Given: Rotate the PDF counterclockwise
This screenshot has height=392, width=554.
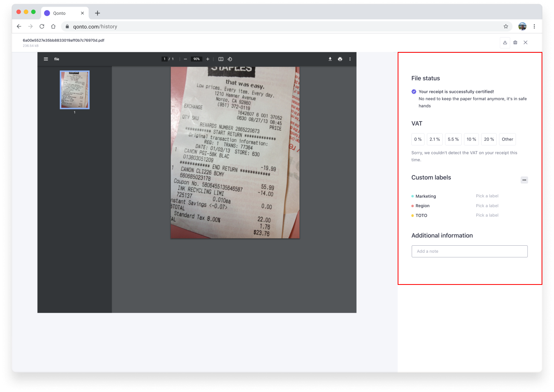Looking at the screenshot, I should click(230, 59).
